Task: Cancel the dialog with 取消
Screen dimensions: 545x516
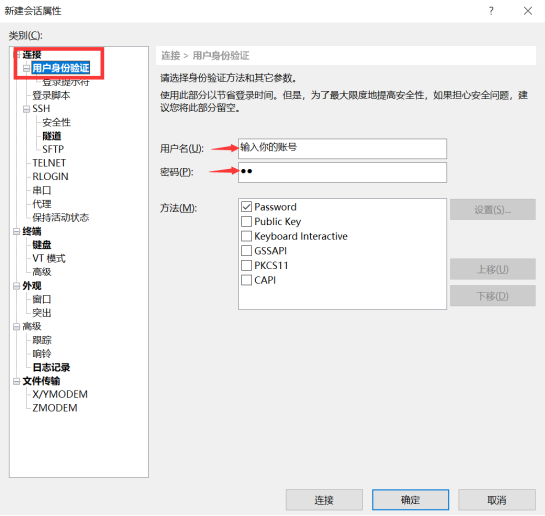Action: pos(497,500)
